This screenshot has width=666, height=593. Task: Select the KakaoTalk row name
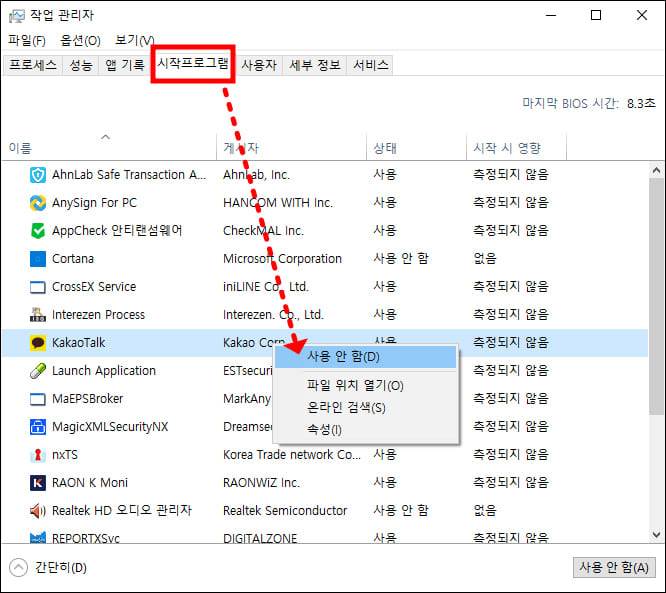79,343
